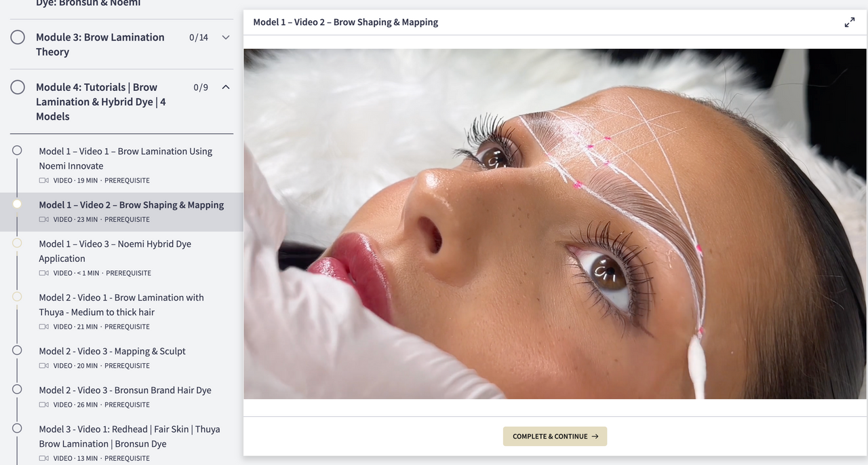868x465 pixels.
Task: Click video icon under Mapping & Sculpt lesson
Action: tap(44, 366)
